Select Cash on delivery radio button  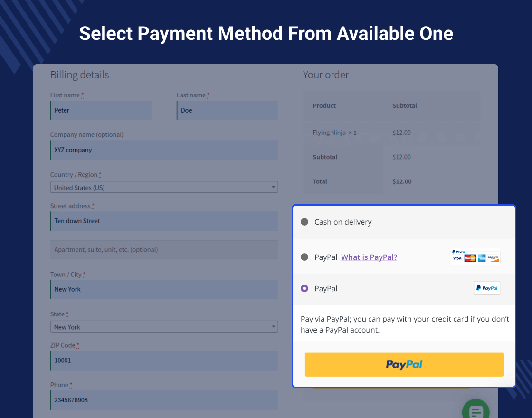(x=304, y=222)
